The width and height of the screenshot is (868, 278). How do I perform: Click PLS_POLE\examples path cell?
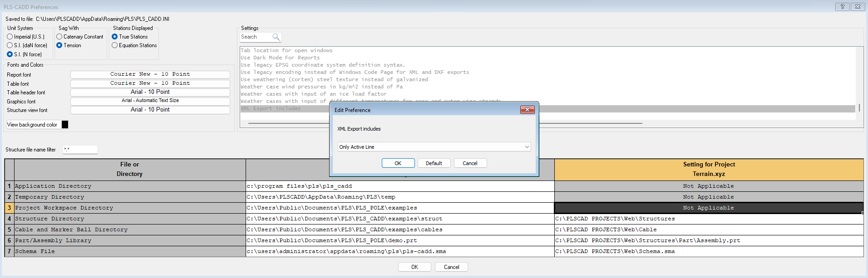click(x=400, y=208)
